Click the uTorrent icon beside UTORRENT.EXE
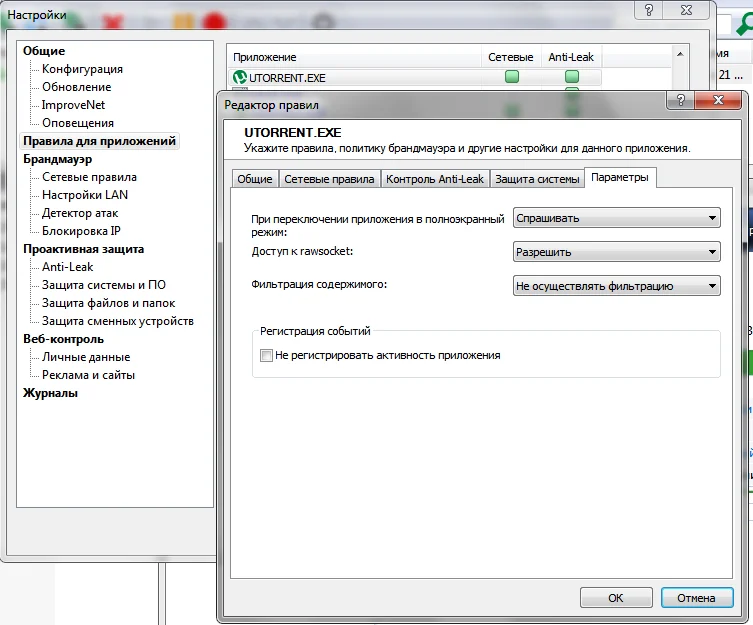Viewport: 753px width, 625px height. click(x=240, y=77)
